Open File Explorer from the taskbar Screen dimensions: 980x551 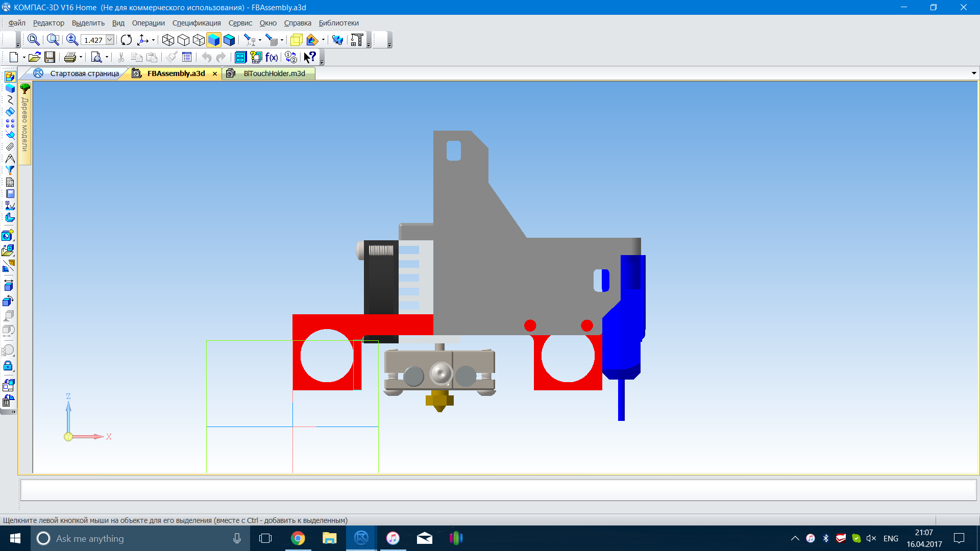(329, 538)
